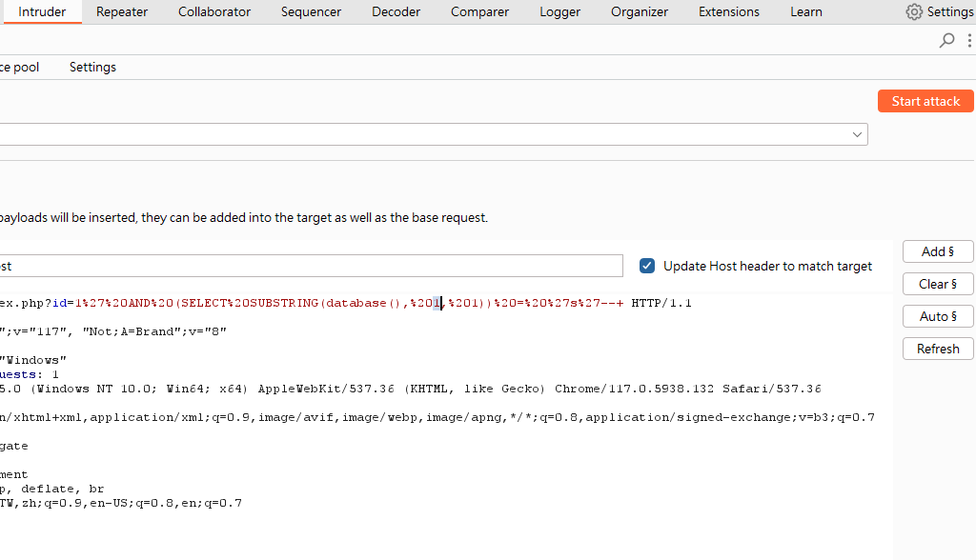Switch to the Repeater tab
This screenshot has height=560, width=976.
pos(122,11)
